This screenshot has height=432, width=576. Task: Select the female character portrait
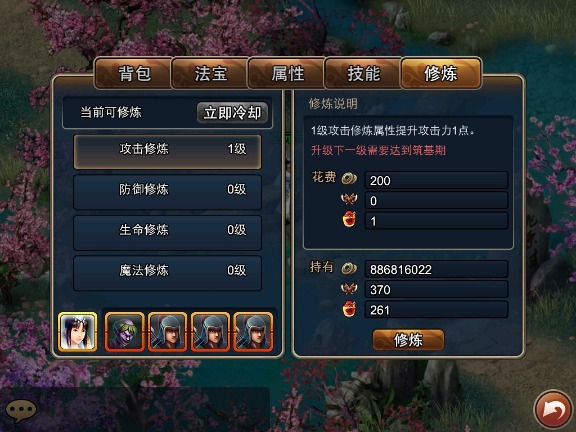click(x=78, y=332)
